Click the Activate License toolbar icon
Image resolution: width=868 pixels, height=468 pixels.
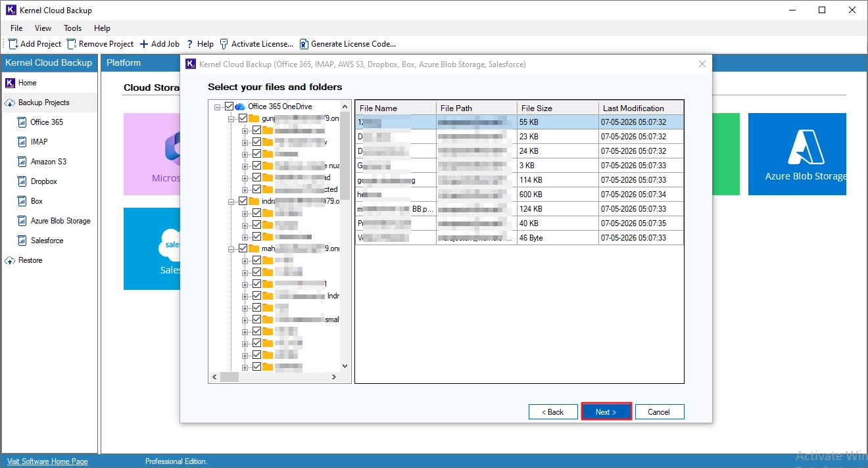click(224, 44)
